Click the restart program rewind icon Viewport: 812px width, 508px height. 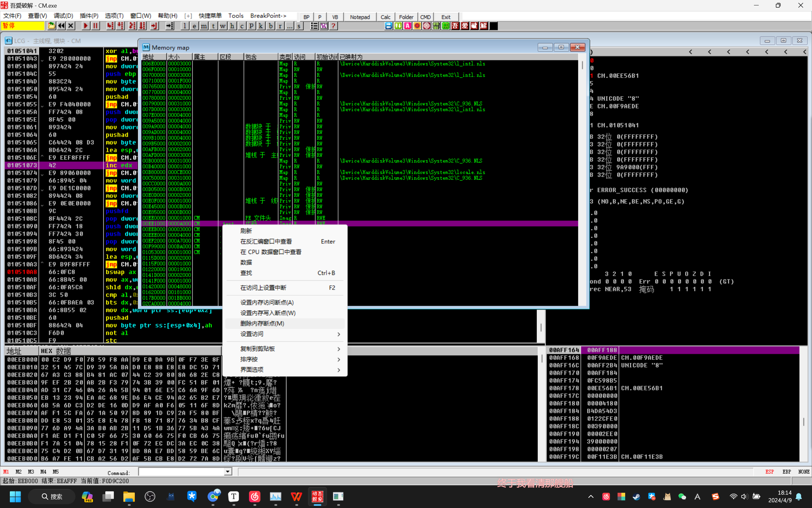[x=61, y=26]
